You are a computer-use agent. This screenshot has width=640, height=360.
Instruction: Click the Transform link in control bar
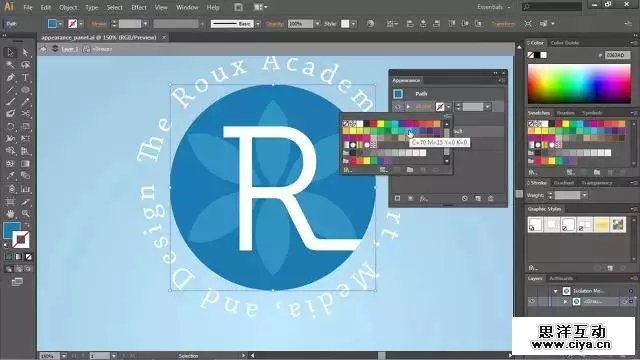tap(503, 24)
